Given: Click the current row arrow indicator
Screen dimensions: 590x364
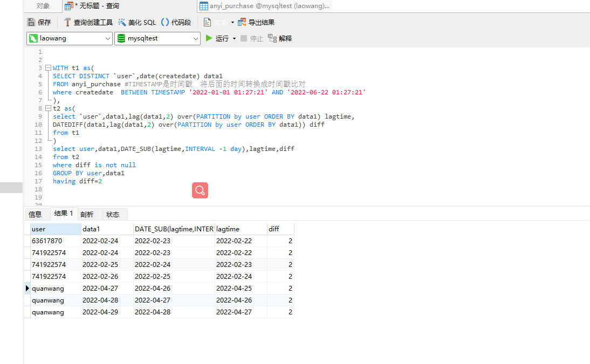Looking at the screenshot, I should click(27, 289).
